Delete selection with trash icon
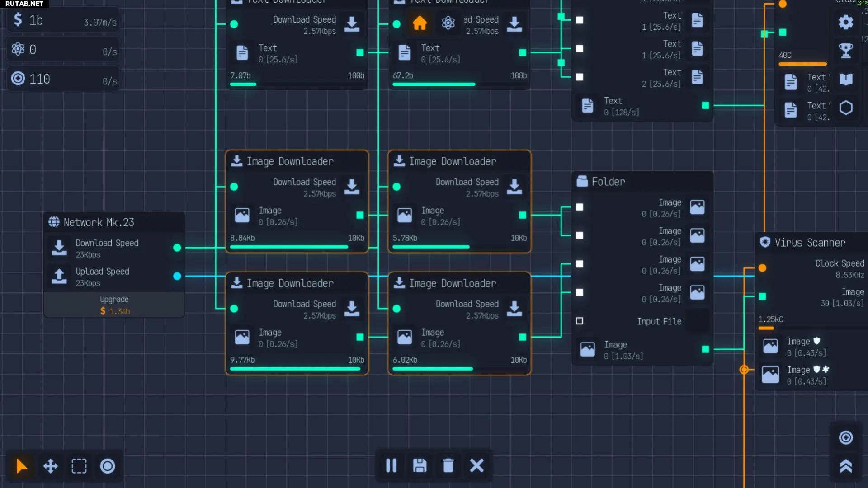868x488 pixels. (x=448, y=465)
